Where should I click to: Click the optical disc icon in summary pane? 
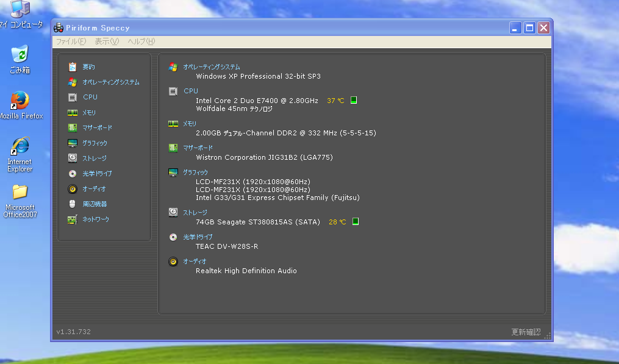pos(173,237)
